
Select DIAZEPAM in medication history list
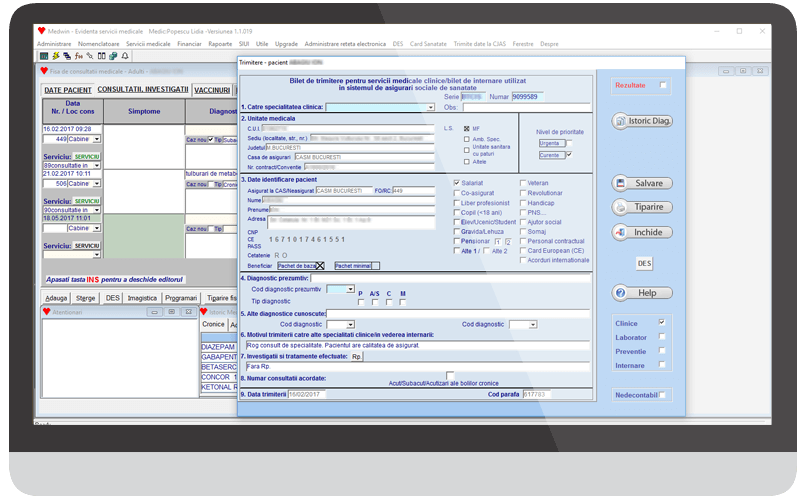218,347
